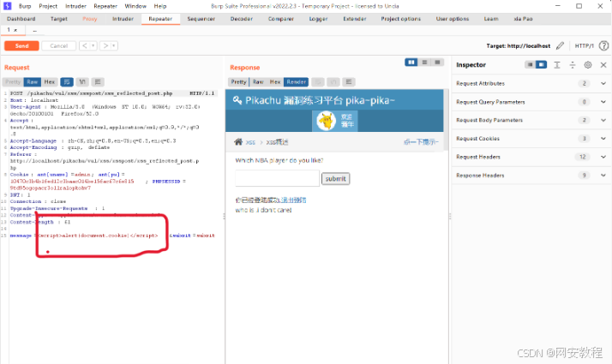The height and width of the screenshot is (364, 612).
Task: Close Repeater tab 1
Action: (15, 30)
